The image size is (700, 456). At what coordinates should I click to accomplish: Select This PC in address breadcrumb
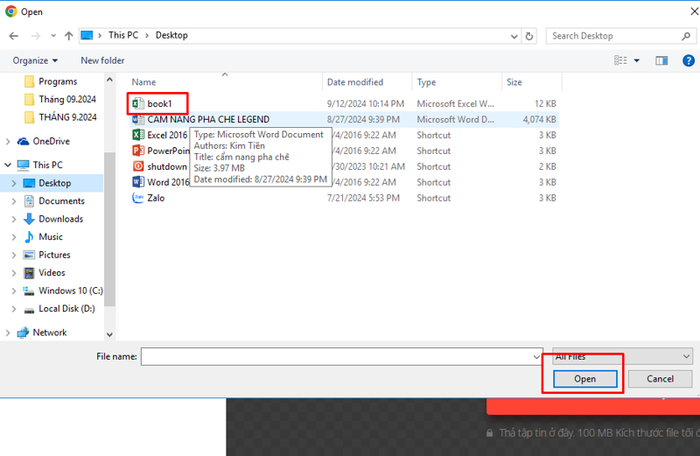[123, 35]
